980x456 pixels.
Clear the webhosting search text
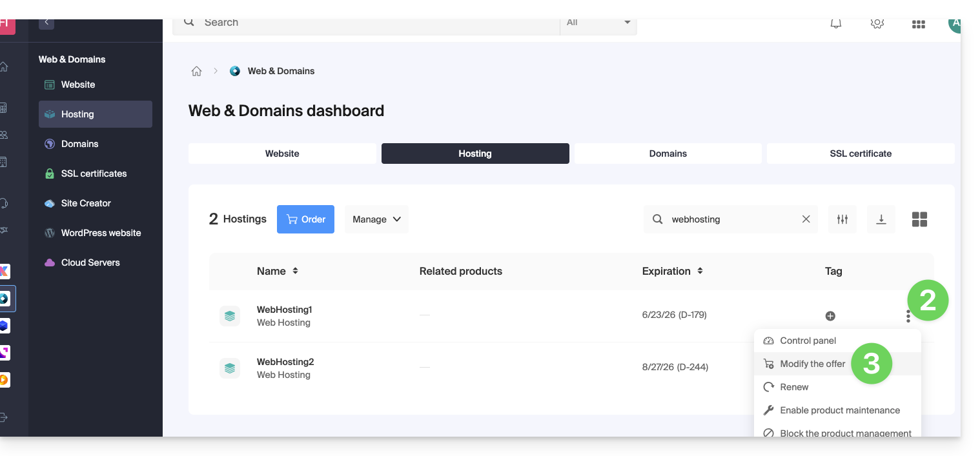click(x=806, y=219)
